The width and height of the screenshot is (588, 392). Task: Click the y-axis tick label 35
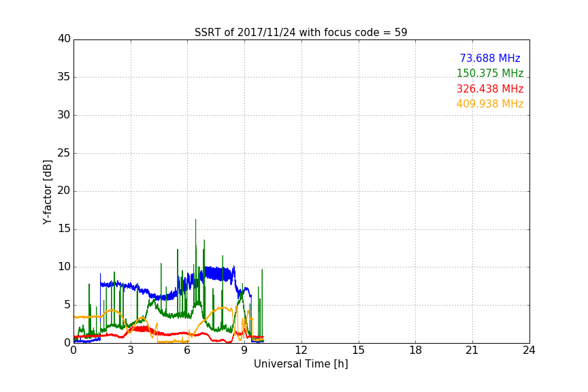tap(64, 77)
